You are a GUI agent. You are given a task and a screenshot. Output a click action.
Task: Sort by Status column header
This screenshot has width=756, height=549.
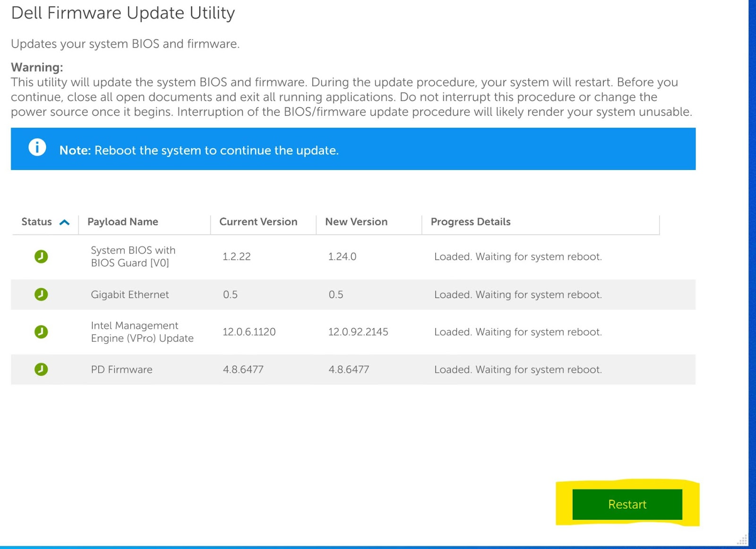[37, 222]
